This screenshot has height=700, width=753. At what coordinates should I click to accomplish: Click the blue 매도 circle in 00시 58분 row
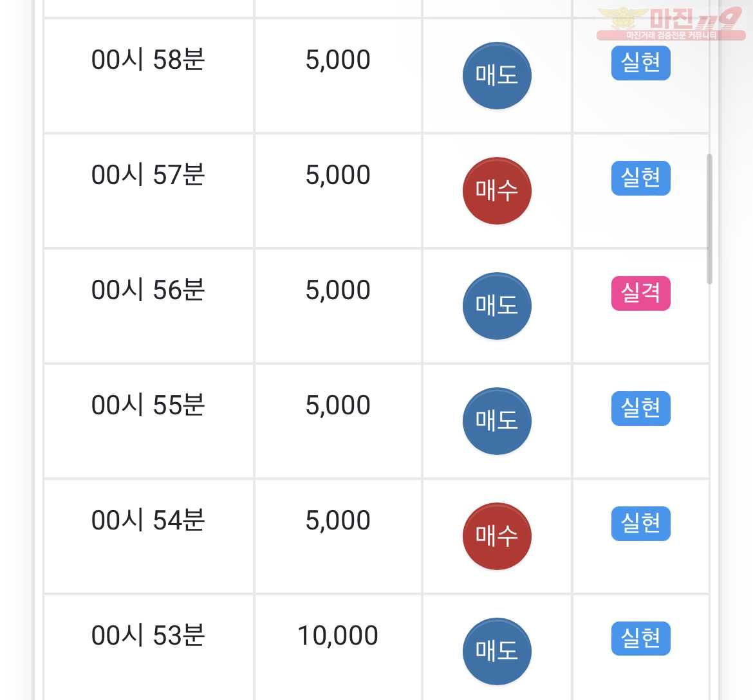tap(497, 76)
